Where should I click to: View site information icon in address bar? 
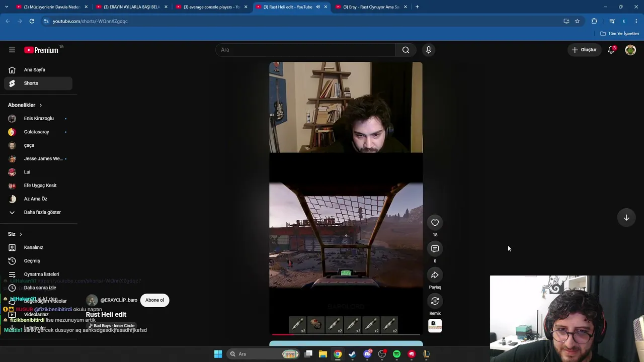46,21
